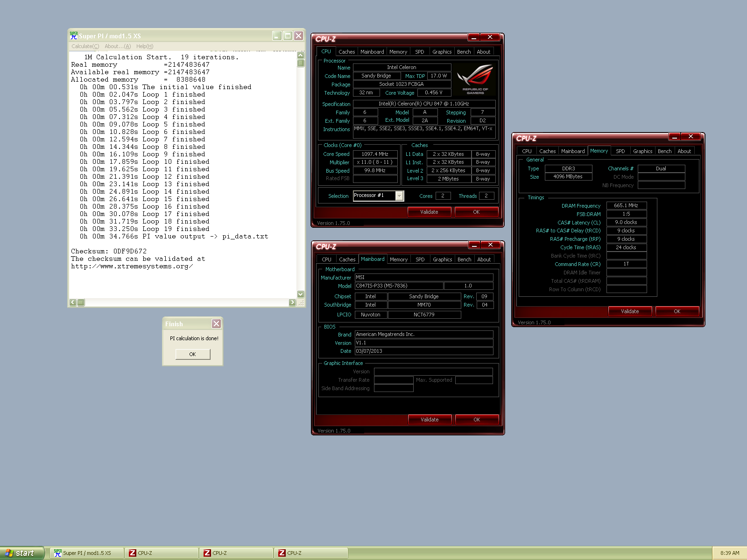Viewport: 747px width, 560px height.
Task: Open About tab in top CPU-Z window
Action: pos(484,52)
